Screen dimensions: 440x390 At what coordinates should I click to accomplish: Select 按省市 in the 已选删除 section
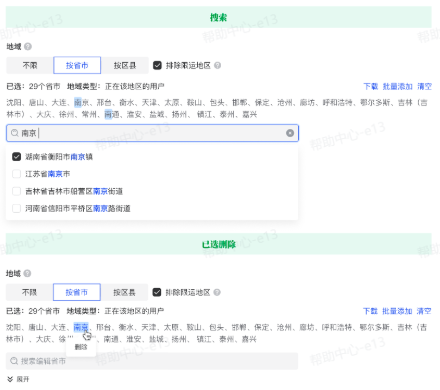[77, 292]
